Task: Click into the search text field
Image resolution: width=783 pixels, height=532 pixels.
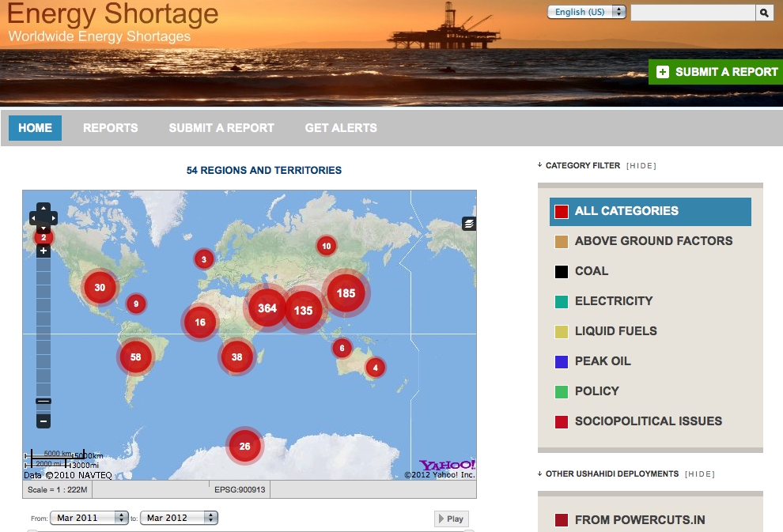Action: point(693,13)
